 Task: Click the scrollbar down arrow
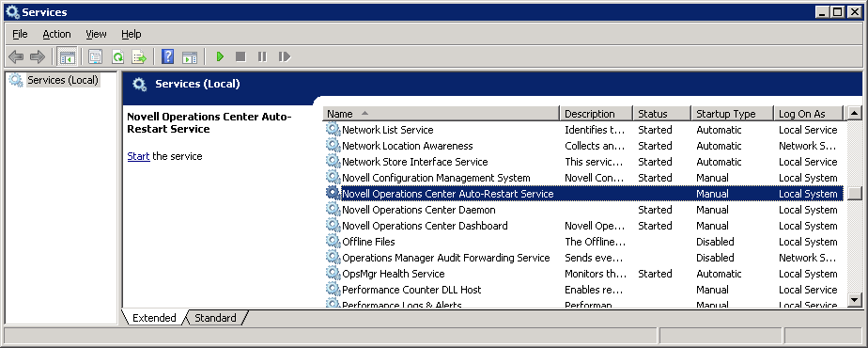click(x=855, y=300)
